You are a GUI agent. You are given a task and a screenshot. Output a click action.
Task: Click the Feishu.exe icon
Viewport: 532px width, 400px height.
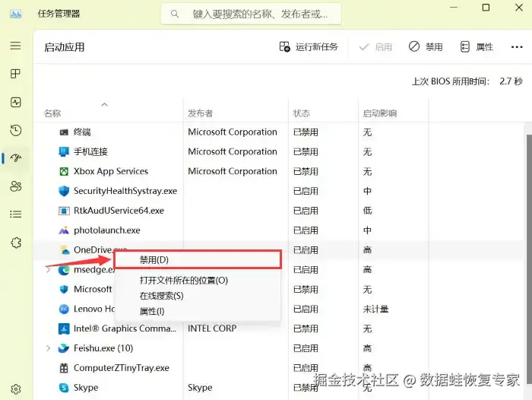click(x=64, y=348)
